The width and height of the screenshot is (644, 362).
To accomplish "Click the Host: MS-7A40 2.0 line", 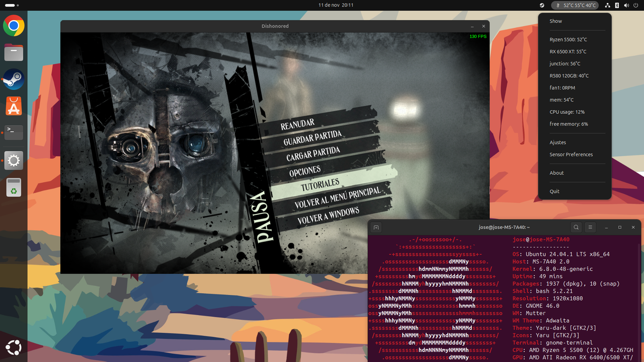I will point(541,262).
